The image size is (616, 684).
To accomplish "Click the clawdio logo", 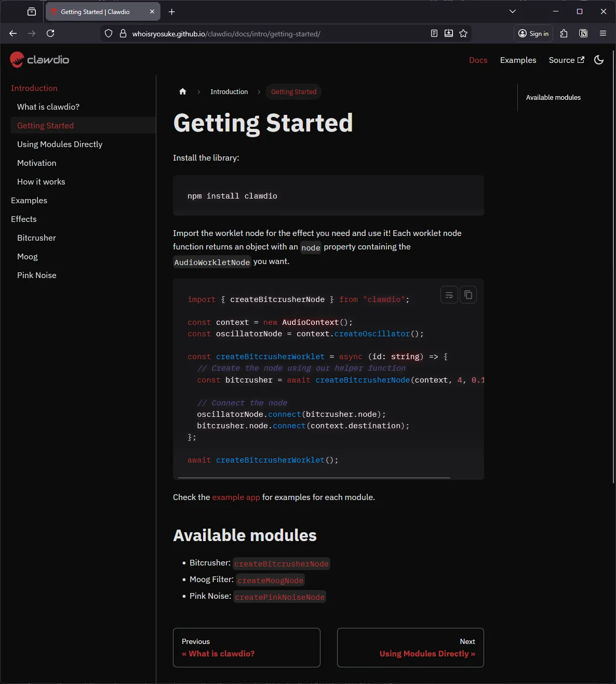I will (x=39, y=60).
